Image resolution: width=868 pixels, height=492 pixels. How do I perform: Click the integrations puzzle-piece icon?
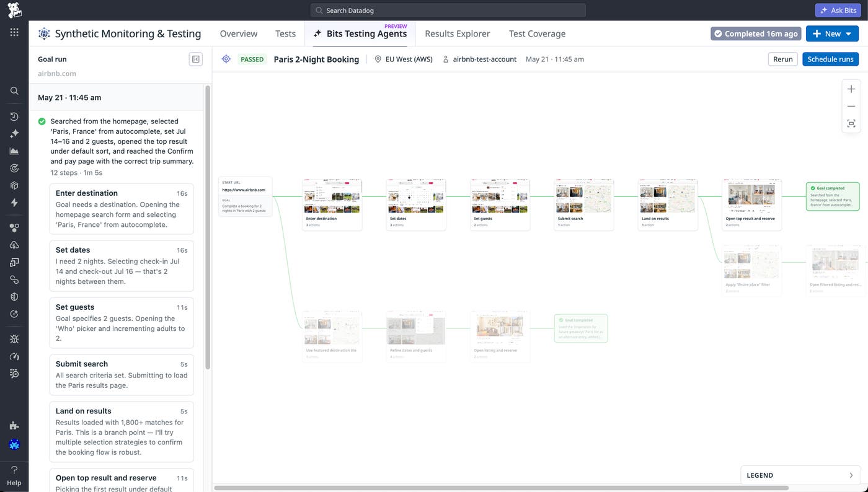click(14, 426)
